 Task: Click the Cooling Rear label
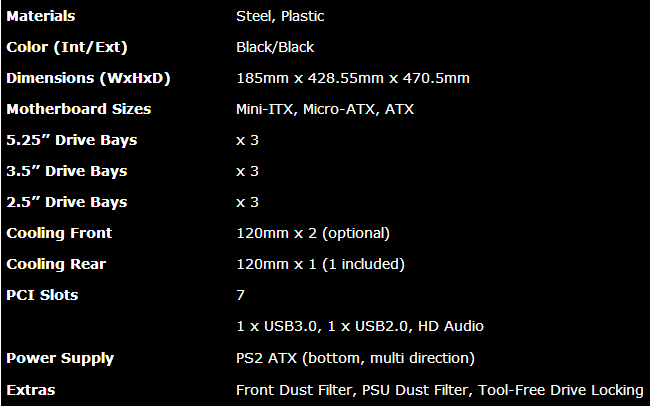56,264
